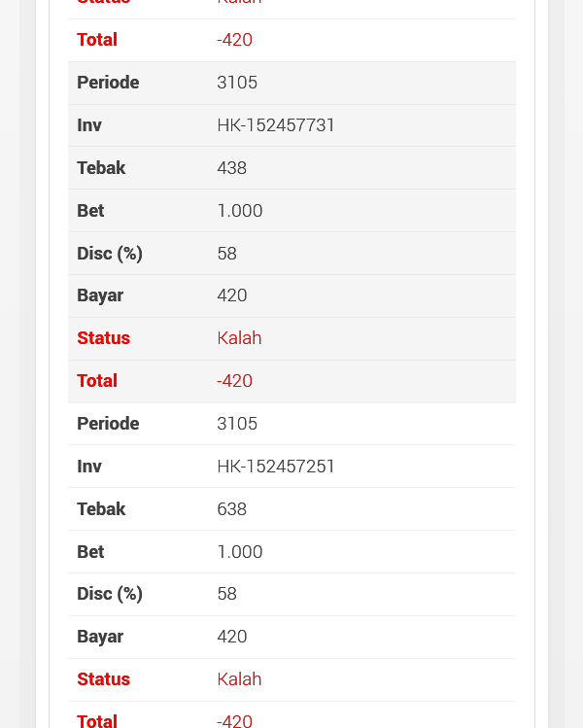Click invoice number HK-152457251
583x728 pixels.
click(x=276, y=467)
